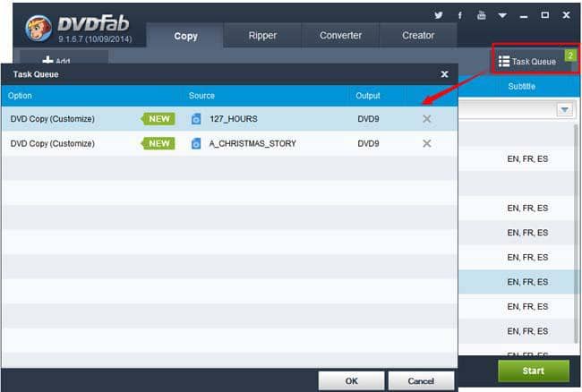Click DVD9 output of A_CHRISTMAS_STORY task
Image resolution: width=582 pixels, height=392 pixels.
click(x=368, y=143)
